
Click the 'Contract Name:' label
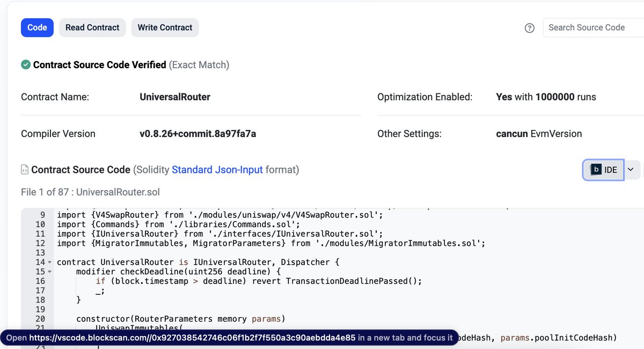55,97
